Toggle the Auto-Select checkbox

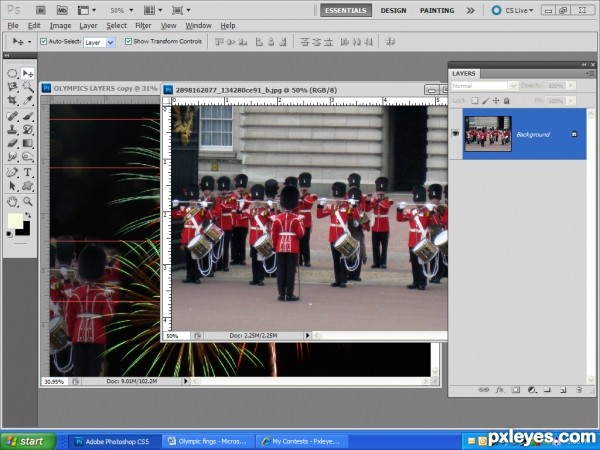44,41
